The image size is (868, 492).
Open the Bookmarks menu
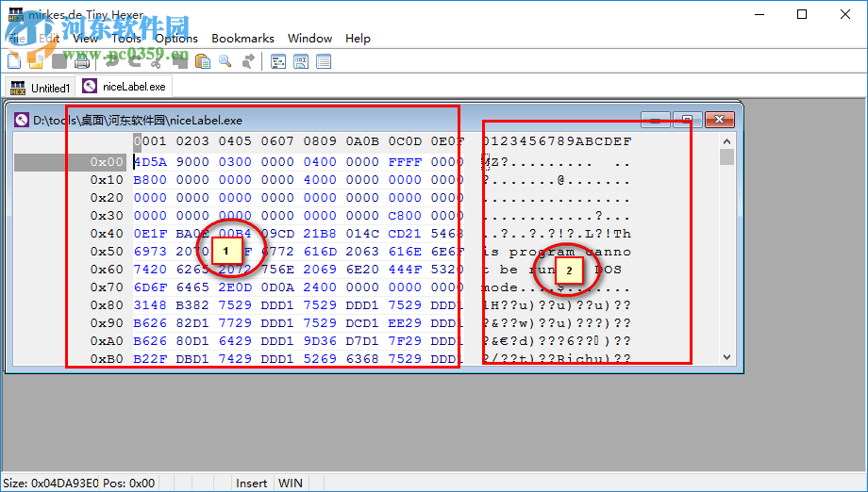tap(242, 38)
